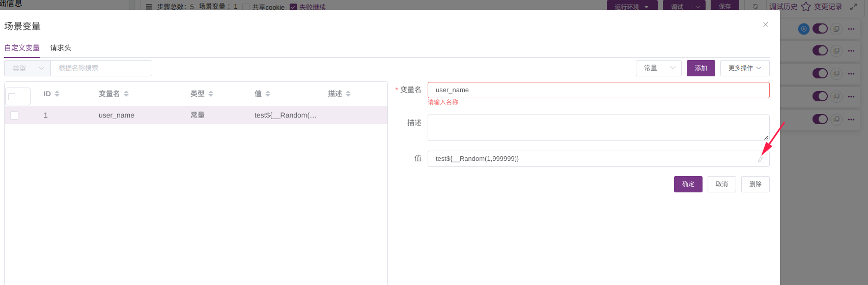Viewport: 868px width, 285px height.
Task: Open 调试历史 link
Action: [783, 7]
